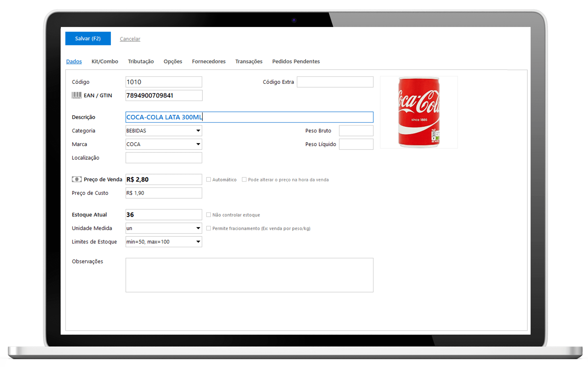
Task: Click the barcode icon beside EAN / GTIN
Action: point(76,95)
